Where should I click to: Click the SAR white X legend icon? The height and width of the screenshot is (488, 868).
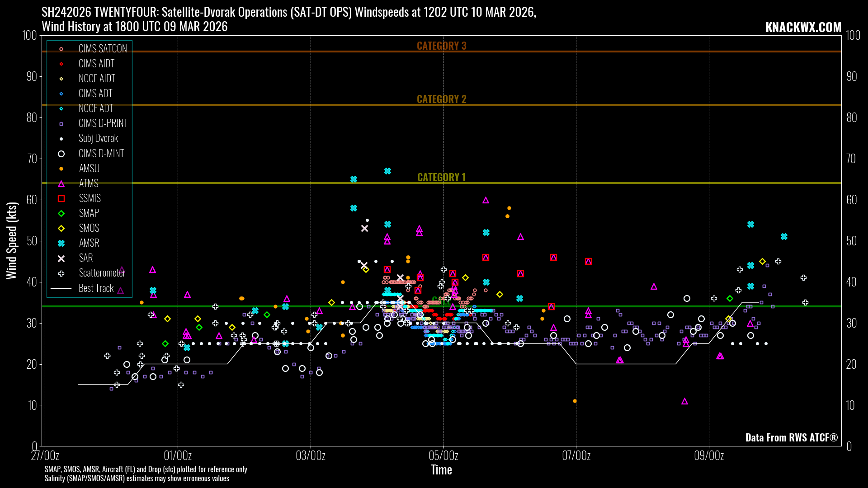click(61, 258)
